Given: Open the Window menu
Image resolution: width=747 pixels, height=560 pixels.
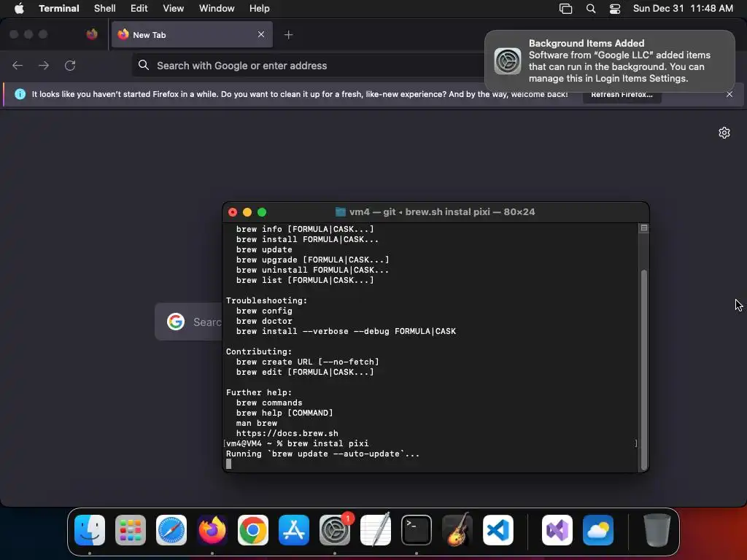Looking at the screenshot, I should (x=217, y=8).
